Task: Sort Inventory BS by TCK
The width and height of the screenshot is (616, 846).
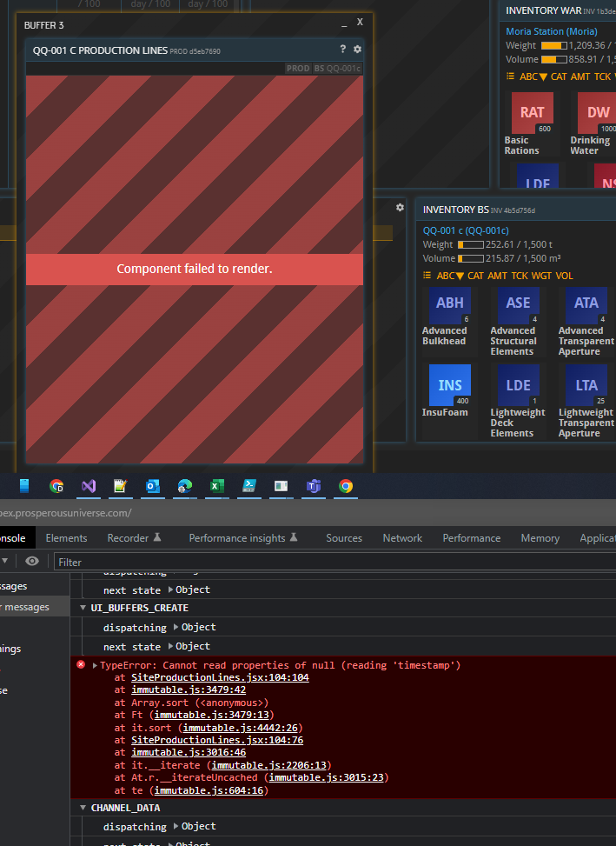Action: pyautogui.click(x=520, y=276)
